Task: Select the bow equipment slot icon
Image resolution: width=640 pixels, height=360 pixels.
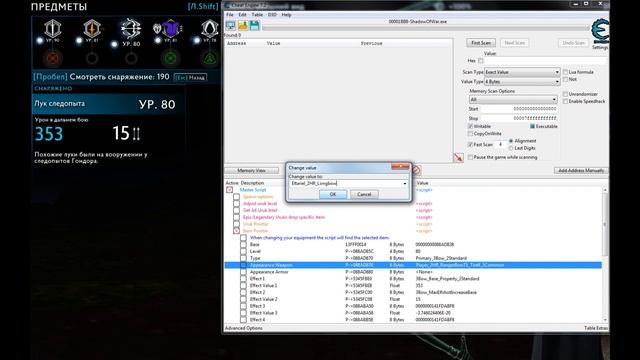Action: point(131,29)
